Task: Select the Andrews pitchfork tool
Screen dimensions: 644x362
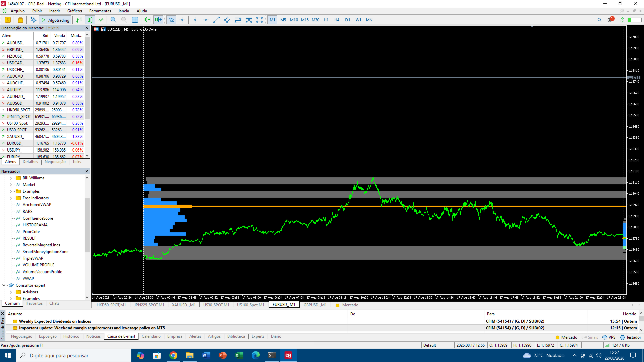Action: click(x=249, y=20)
